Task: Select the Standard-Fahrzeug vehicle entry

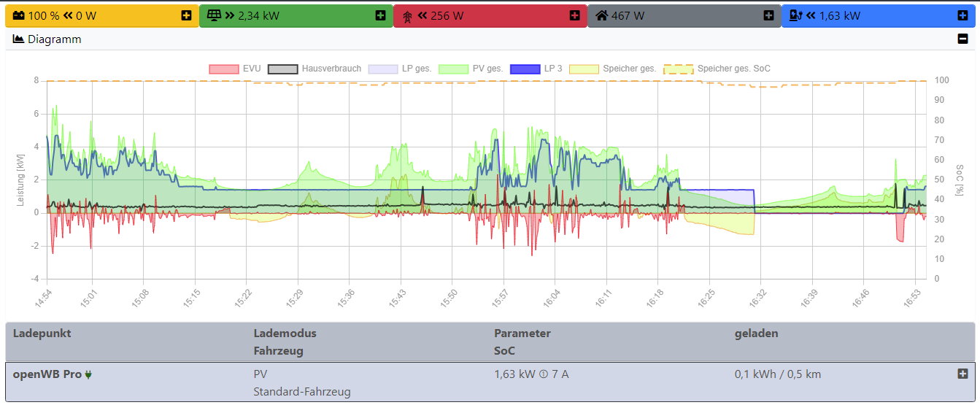Action: click(301, 392)
